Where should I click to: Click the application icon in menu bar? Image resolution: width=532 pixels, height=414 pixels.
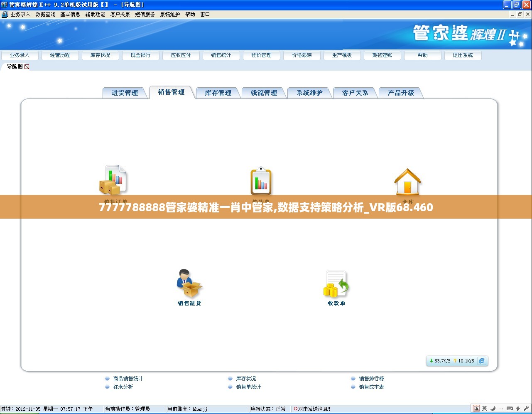(x=5, y=14)
